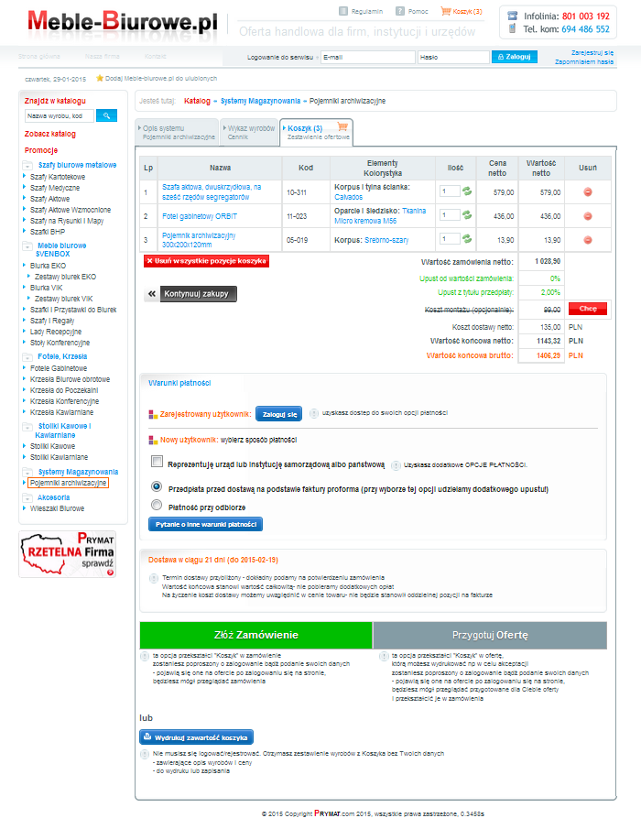Check the government institution representative checkbox
Screen dimensions: 641x840
click(x=157, y=464)
